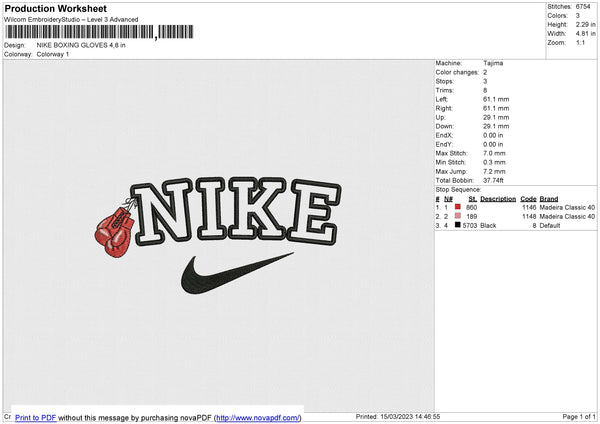This screenshot has width=600, height=424.
Task: Click the machine value 'Tajima'
Action: pos(493,63)
